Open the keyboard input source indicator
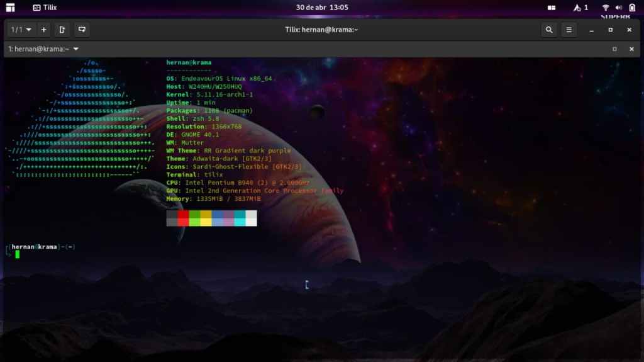Image resolution: width=644 pixels, height=362 pixels. coord(580,8)
